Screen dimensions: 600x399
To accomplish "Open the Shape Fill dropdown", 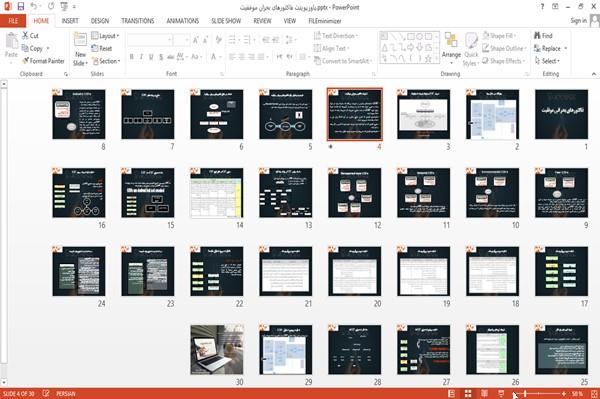I will pos(499,36).
